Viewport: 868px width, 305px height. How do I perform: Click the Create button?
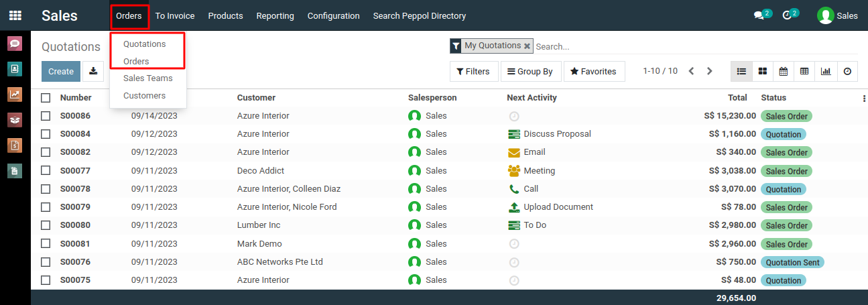click(x=61, y=72)
